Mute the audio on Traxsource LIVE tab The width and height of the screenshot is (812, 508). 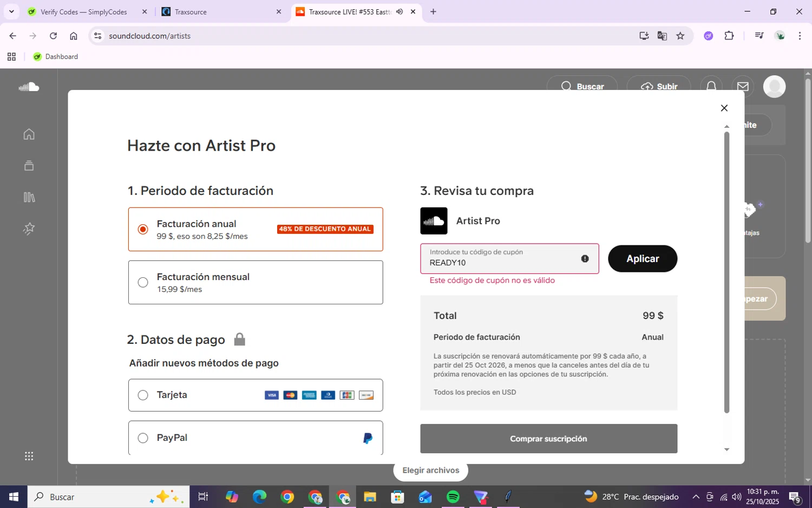400,11
